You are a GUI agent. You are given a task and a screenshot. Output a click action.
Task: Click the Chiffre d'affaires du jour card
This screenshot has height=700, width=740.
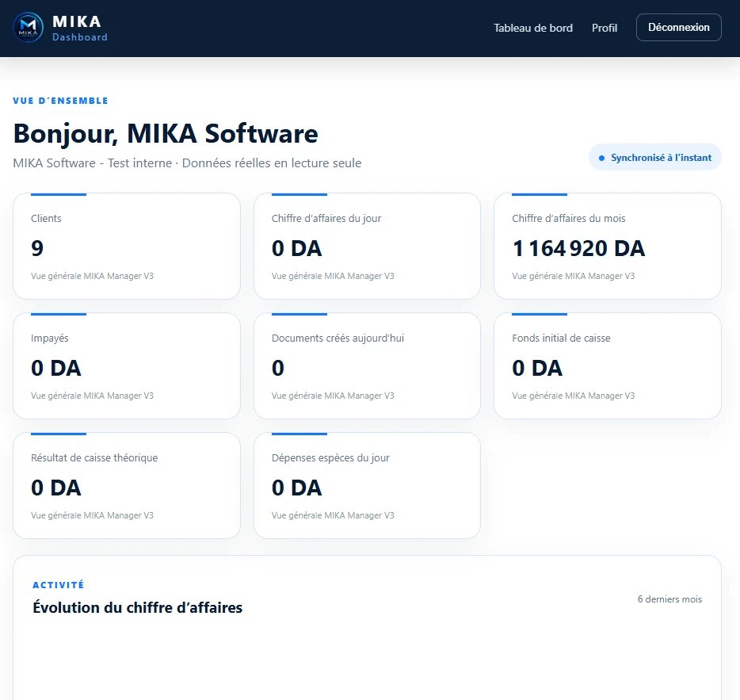coord(367,246)
